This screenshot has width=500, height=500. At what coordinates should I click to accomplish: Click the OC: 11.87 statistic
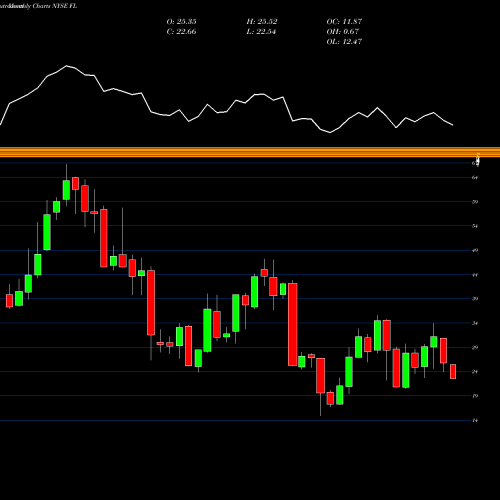[x=344, y=22]
